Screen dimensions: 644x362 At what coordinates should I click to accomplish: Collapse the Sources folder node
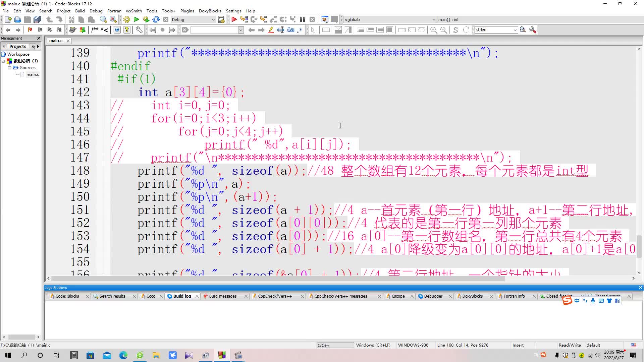10,68
